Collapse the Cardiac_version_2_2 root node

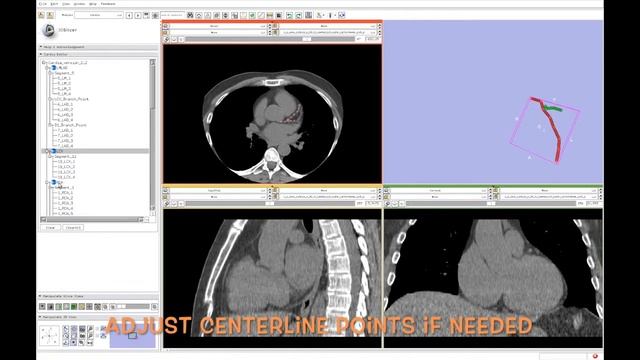tap(44, 62)
